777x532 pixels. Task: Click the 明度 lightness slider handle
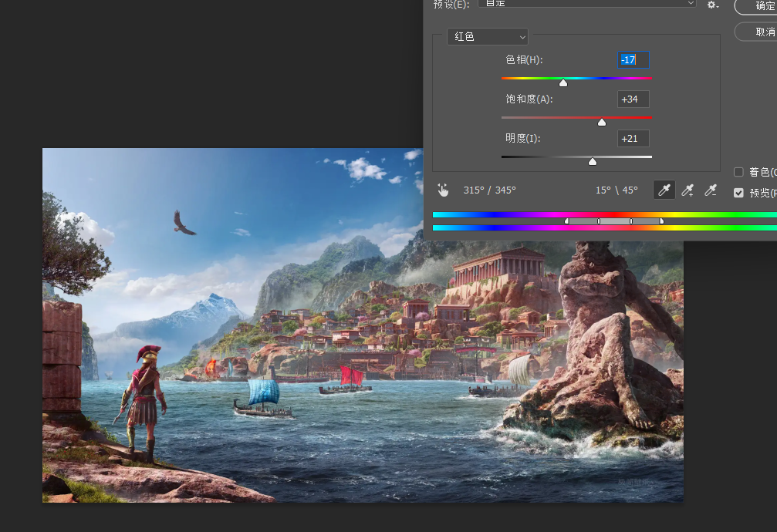(x=592, y=161)
